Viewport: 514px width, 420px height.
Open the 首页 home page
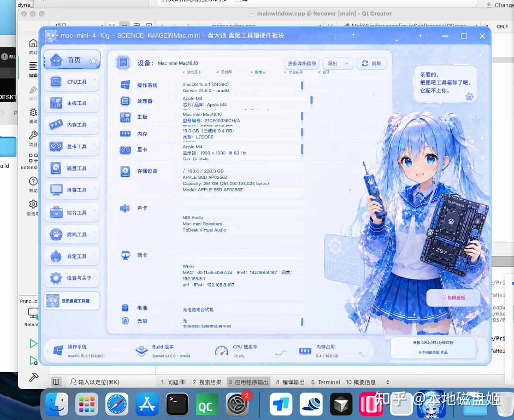[x=72, y=60]
